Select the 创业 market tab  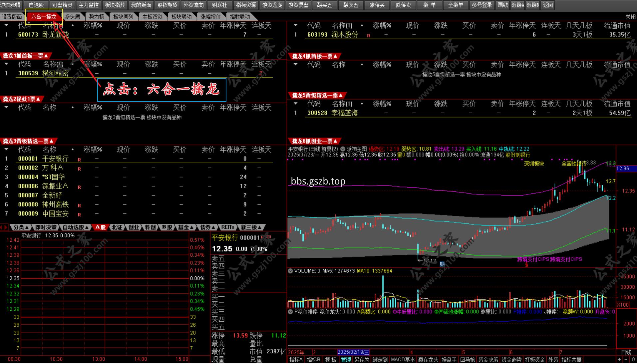coord(134,227)
